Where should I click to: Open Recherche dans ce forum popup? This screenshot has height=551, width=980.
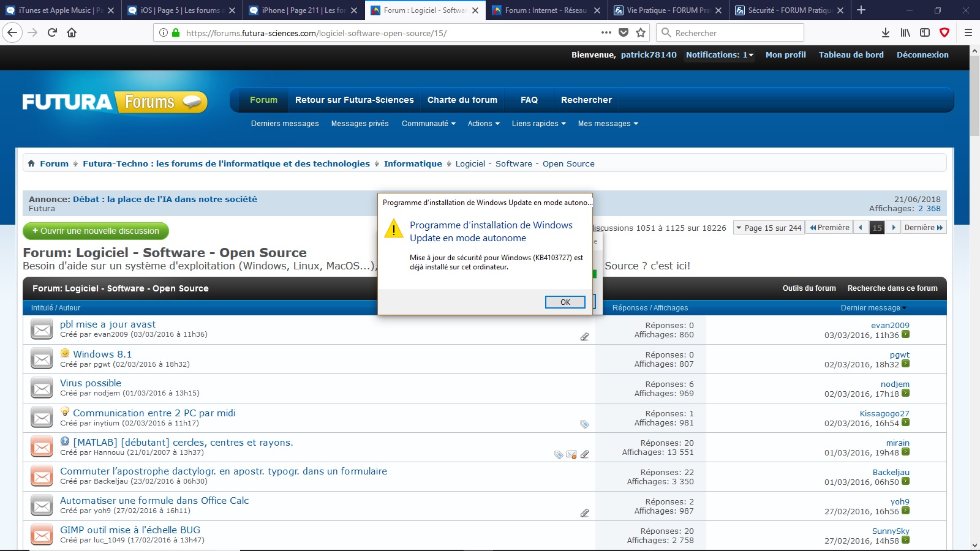(x=892, y=288)
